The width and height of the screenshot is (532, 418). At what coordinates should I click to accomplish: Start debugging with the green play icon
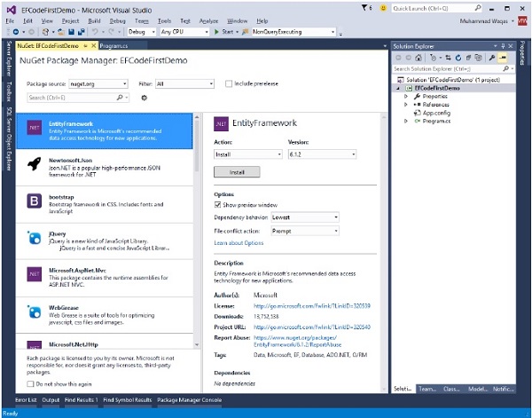(x=216, y=32)
